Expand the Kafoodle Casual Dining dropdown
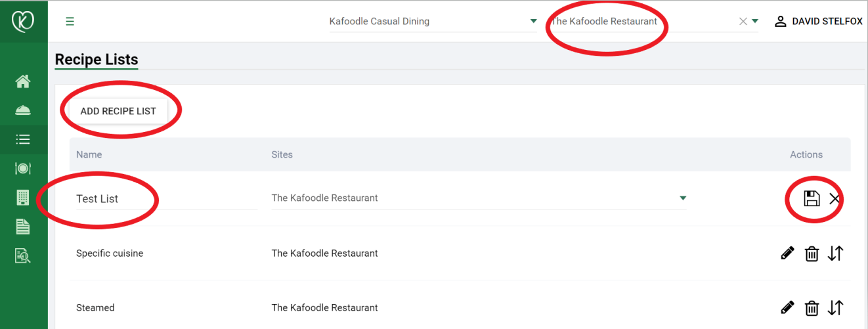The width and height of the screenshot is (868, 329). [x=533, y=22]
